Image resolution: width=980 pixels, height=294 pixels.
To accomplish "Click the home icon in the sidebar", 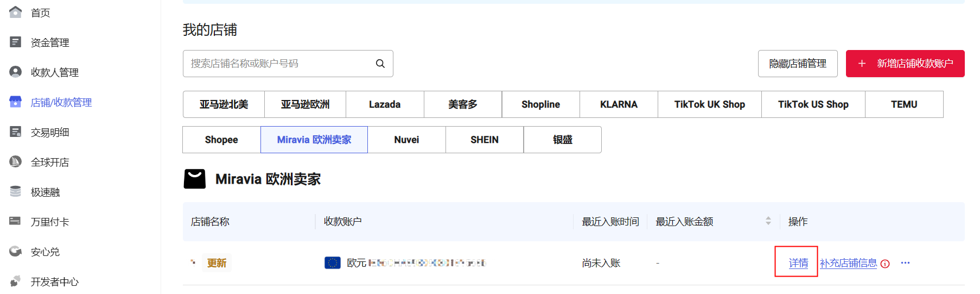I will pyautogui.click(x=16, y=12).
